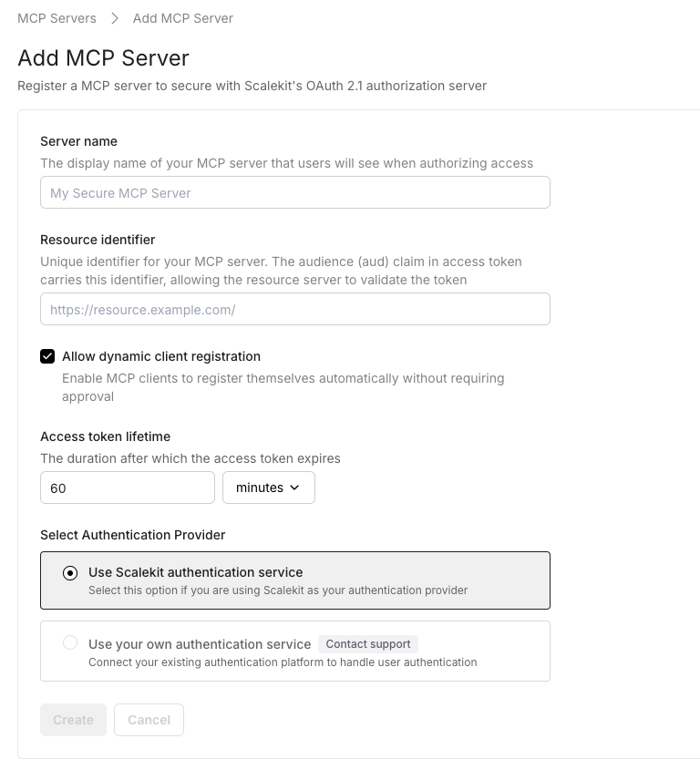Open the minutes unit dropdown
The height and width of the screenshot is (780, 700).
coord(268,487)
